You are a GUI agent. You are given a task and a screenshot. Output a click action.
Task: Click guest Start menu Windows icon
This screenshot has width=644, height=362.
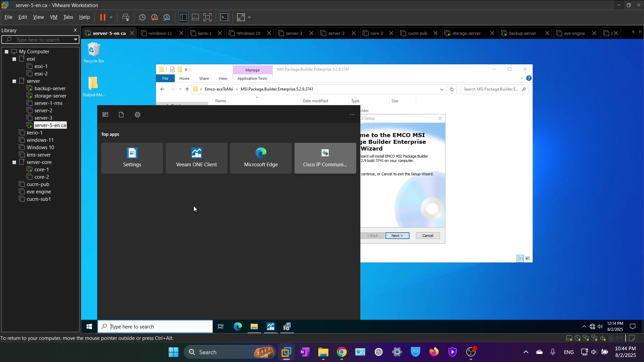(89, 326)
